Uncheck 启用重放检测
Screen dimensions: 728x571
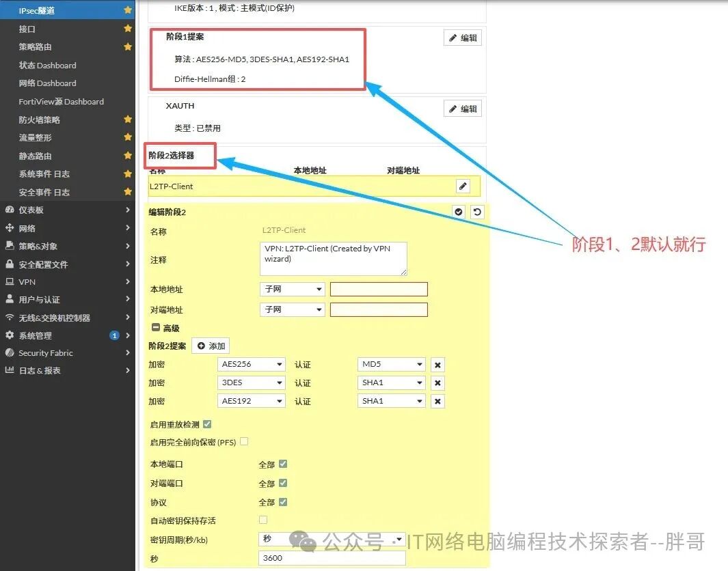[x=206, y=423]
